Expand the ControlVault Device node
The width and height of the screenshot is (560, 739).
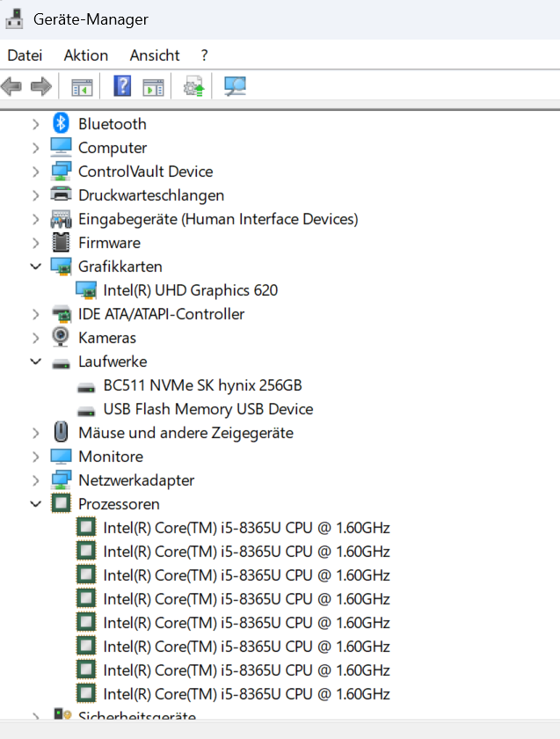[x=36, y=172]
